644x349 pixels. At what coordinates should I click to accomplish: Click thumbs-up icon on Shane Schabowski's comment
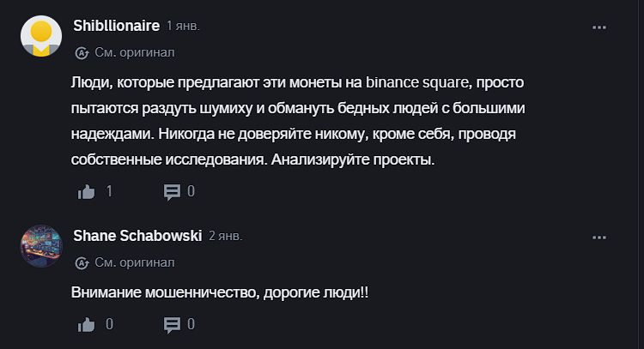pos(86,324)
